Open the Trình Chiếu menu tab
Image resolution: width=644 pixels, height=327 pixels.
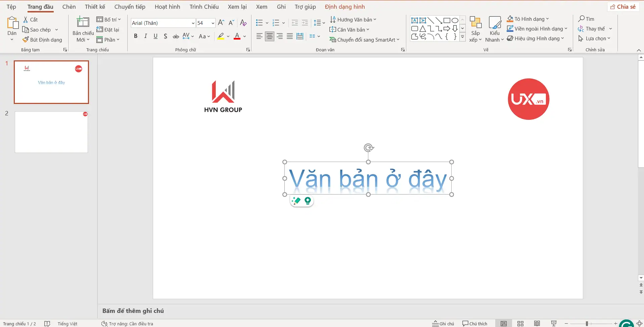pos(204,6)
